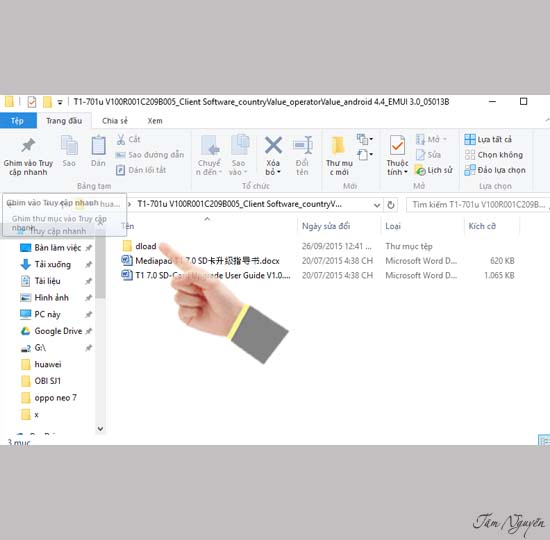Minimize the Explorer window
550x540 pixels.
tap(492, 102)
